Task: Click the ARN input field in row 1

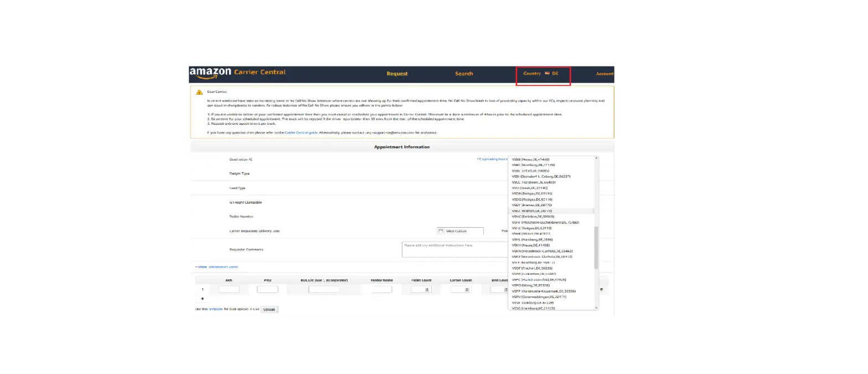Action: point(229,289)
